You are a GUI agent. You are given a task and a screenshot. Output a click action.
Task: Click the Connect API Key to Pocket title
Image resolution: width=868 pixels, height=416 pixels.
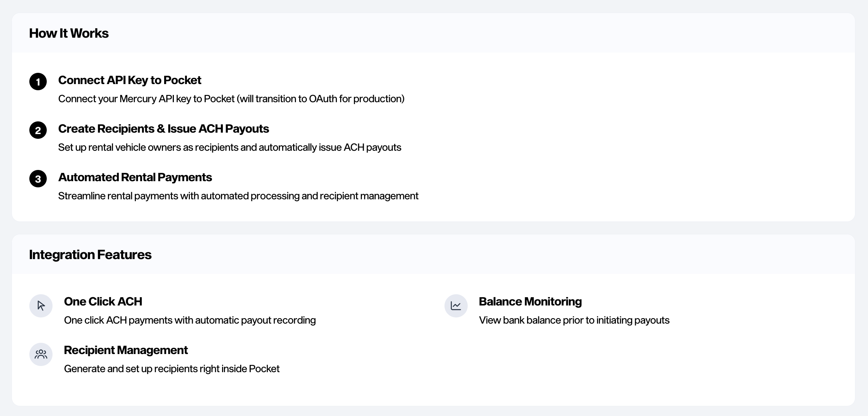(129, 80)
